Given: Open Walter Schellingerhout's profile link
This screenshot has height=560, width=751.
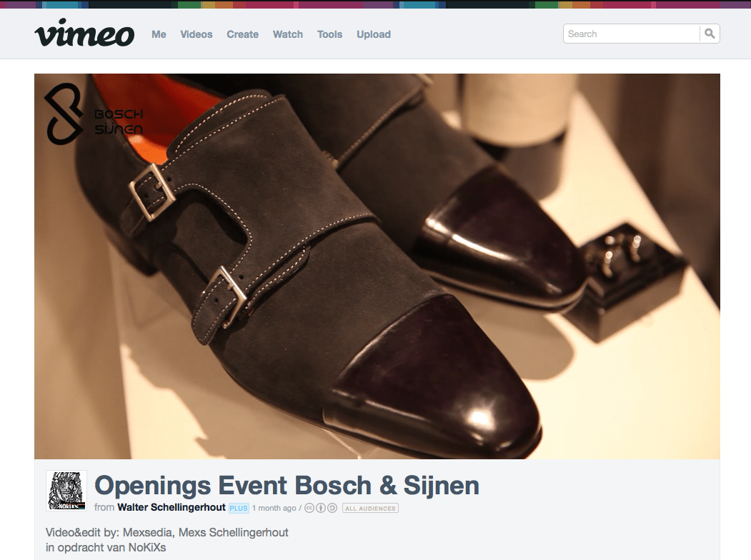Looking at the screenshot, I should [171, 507].
